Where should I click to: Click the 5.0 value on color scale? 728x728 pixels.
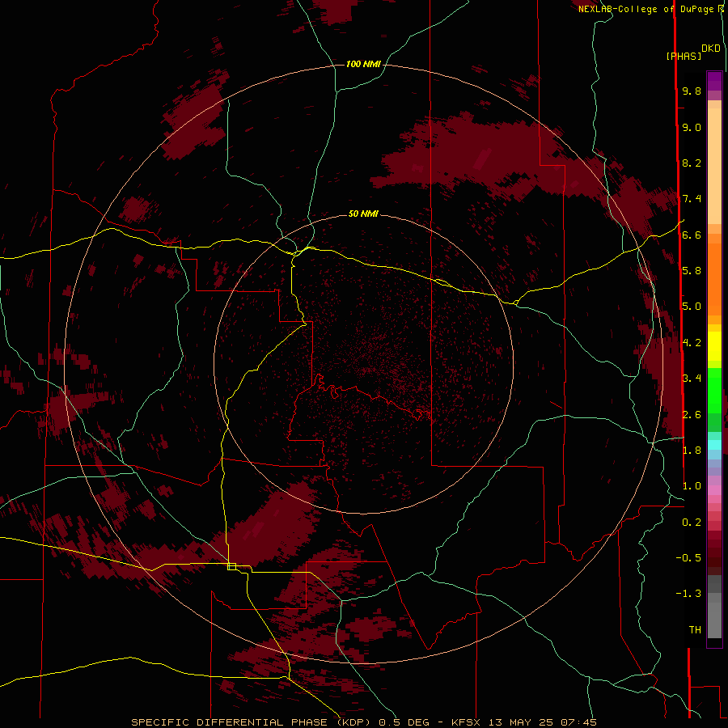[692, 307]
